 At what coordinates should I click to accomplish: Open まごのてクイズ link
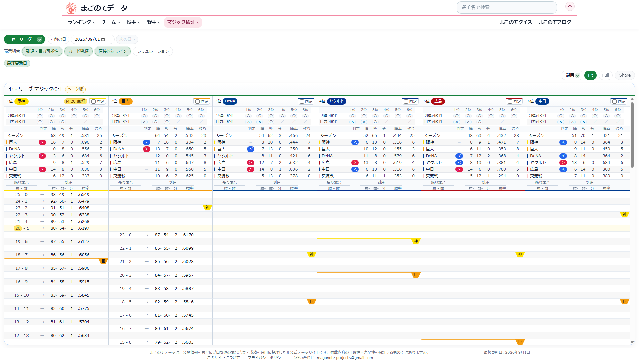click(516, 22)
